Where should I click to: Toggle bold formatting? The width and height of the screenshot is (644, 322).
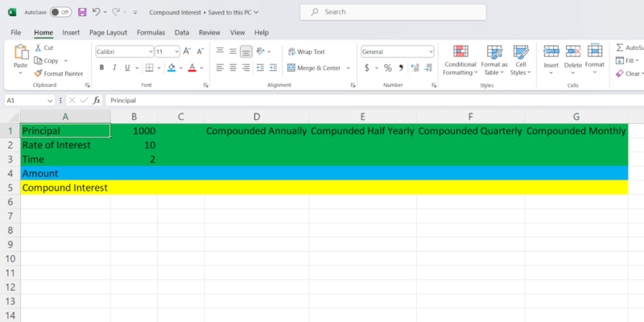pos(101,68)
